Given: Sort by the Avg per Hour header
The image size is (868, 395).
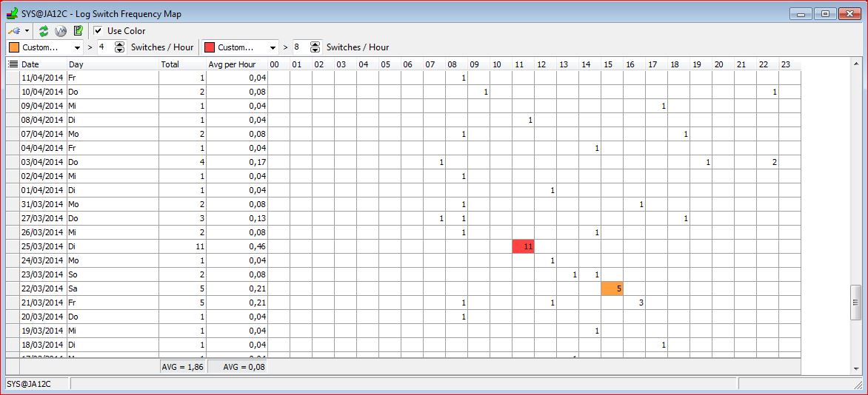Looking at the screenshot, I should [x=237, y=64].
